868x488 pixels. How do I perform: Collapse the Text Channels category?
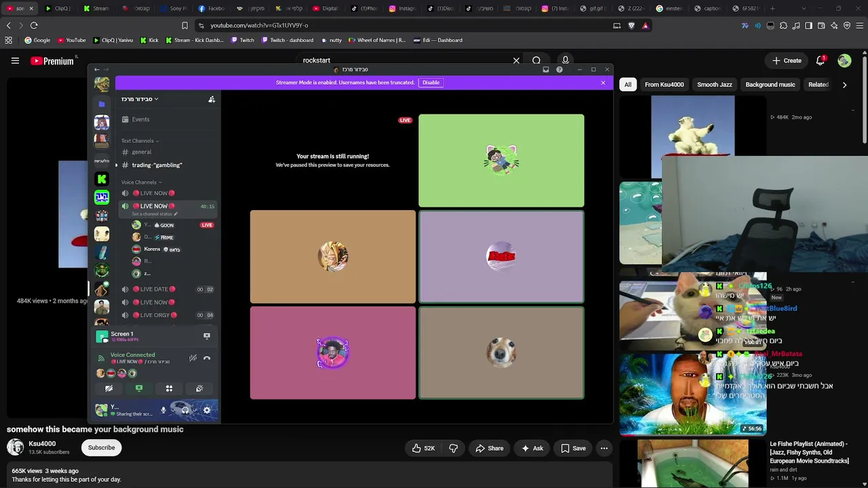coord(140,141)
